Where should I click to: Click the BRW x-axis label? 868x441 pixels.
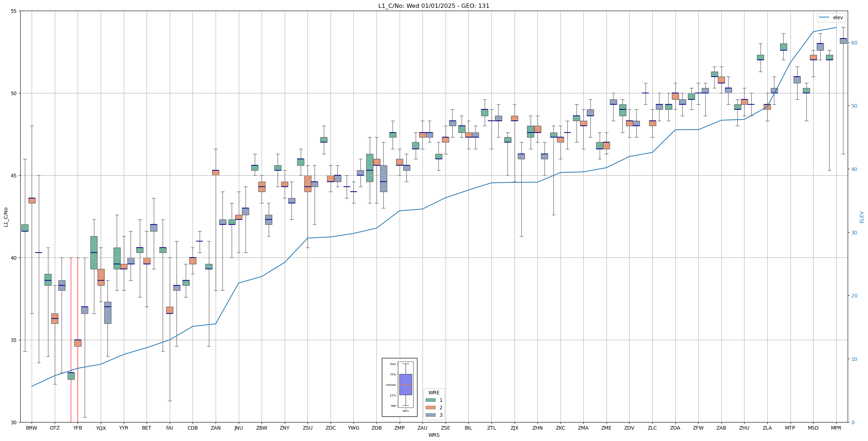(x=32, y=428)
